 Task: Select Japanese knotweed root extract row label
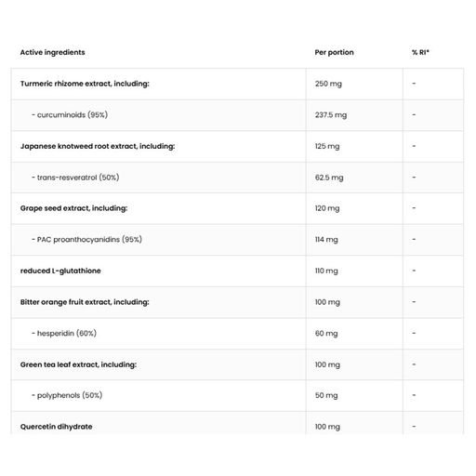tap(98, 146)
